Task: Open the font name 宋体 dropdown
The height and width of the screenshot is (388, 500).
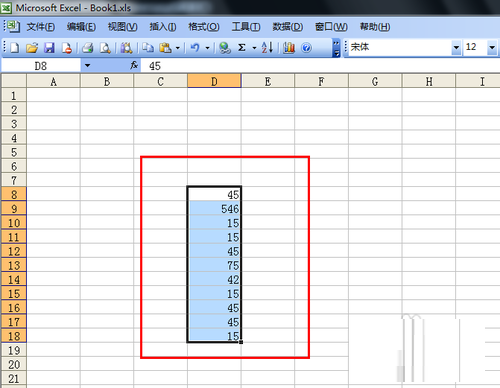Action: pos(456,47)
